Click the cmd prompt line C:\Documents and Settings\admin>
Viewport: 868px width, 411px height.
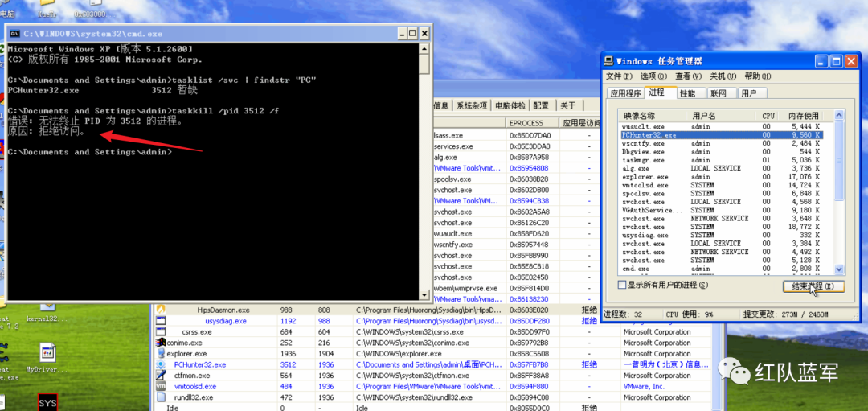pos(90,152)
